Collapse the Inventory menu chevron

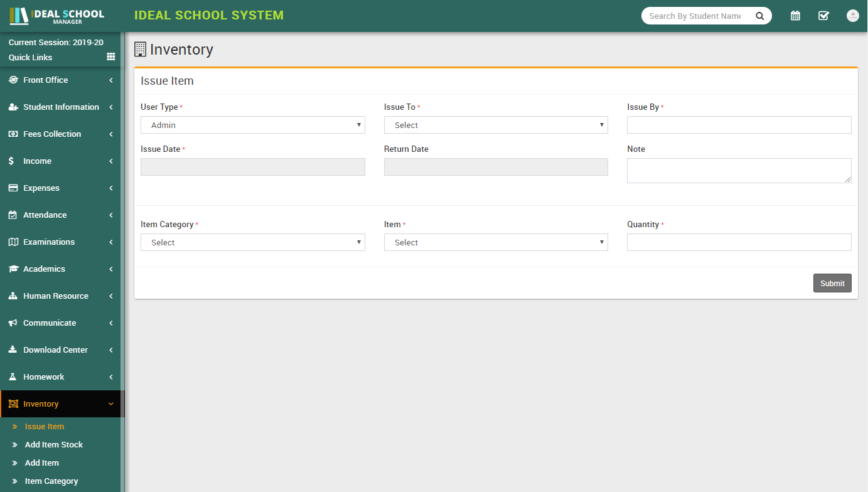coord(111,404)
